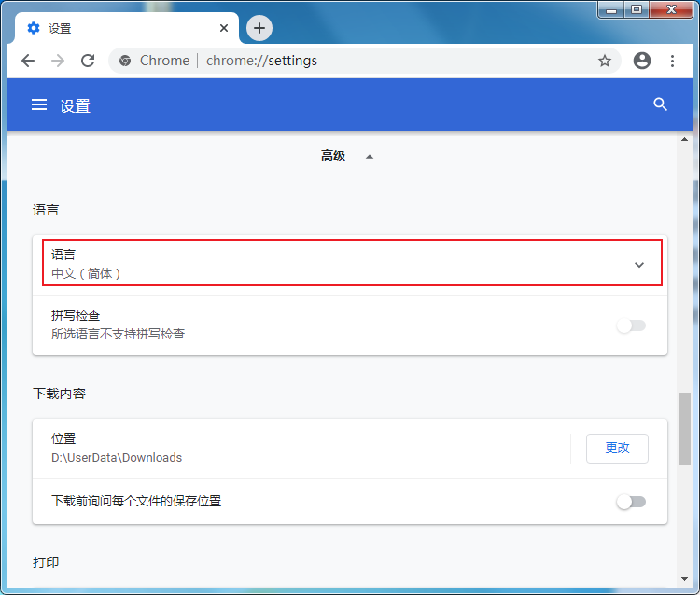Open the user profile avatar menu

click(x=642, y=61)
